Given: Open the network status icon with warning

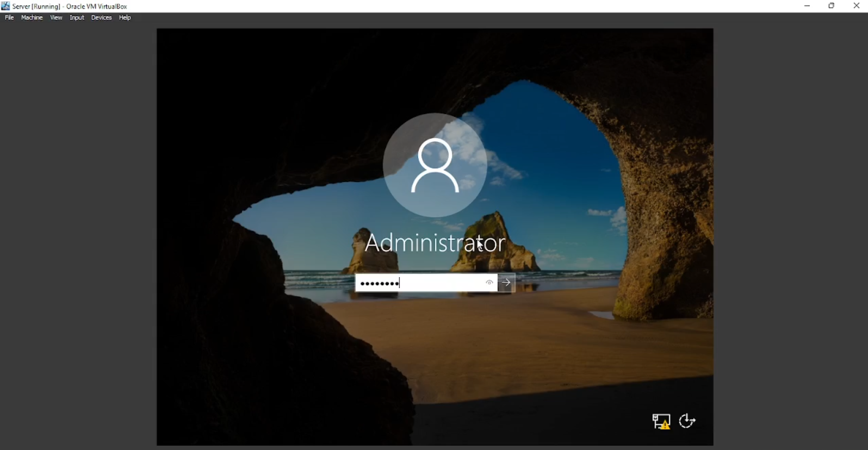Looking at the screenshot, I should (661, 421).
